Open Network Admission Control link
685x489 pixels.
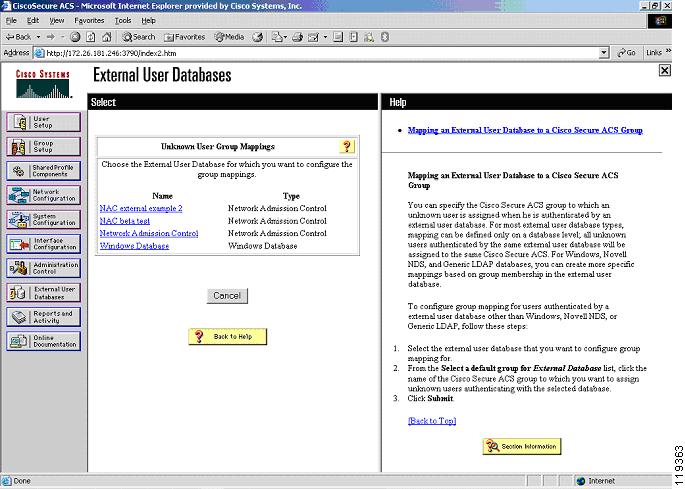tap(149, 233)
